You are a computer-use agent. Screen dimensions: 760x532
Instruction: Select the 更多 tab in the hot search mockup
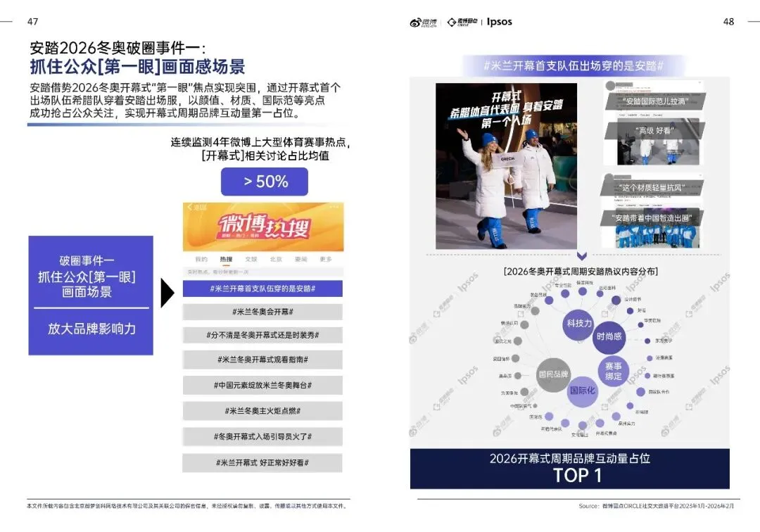(326, 259)
